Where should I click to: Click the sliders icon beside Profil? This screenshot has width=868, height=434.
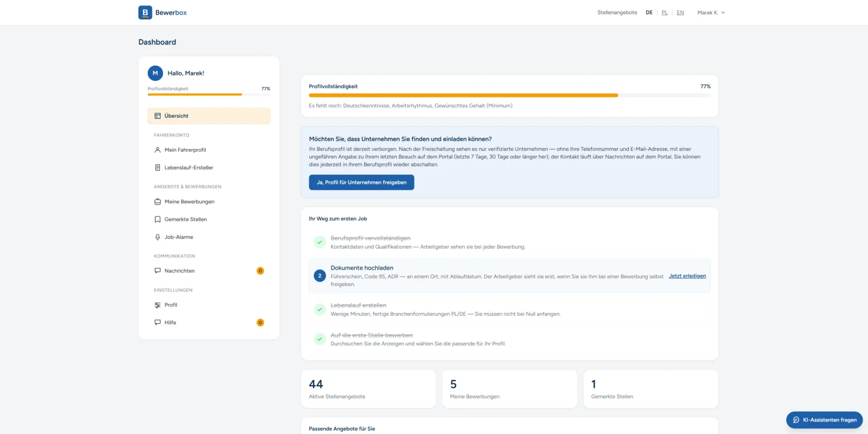(x=157, y=305)
